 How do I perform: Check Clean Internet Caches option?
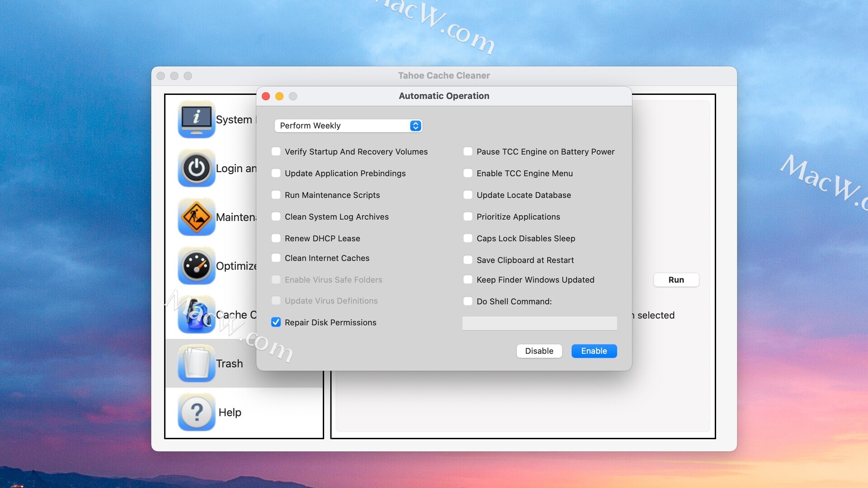point(276,258)
